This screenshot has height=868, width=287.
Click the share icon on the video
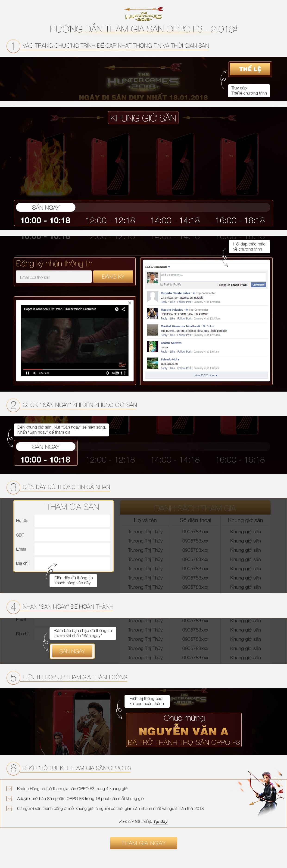[x=123, y=309]
